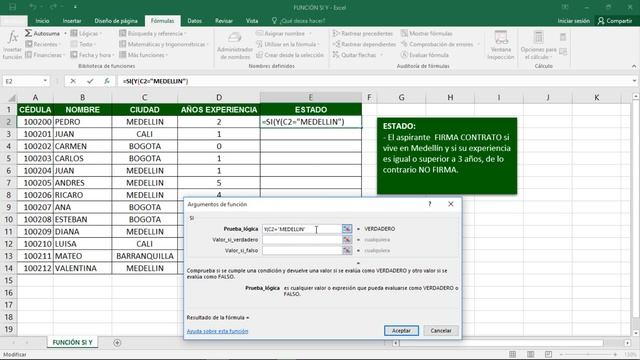Open the Financieras functions list

pyautogui.click(x=45, y=55)
